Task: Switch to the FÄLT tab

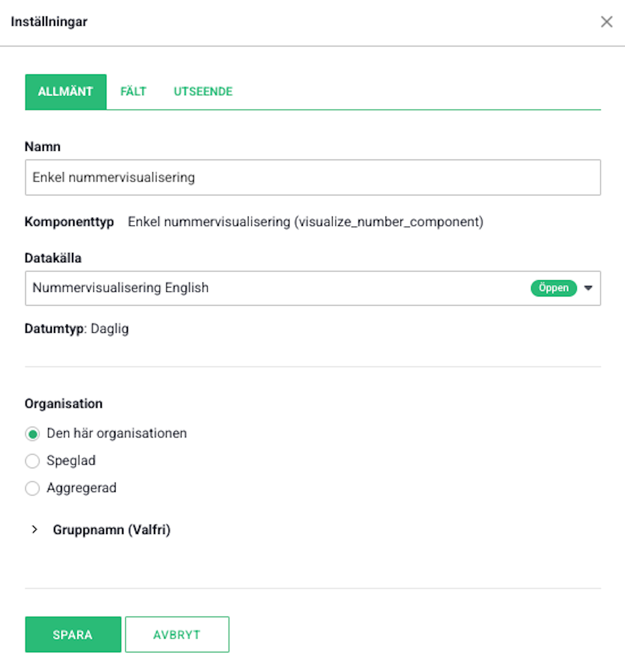Action: point(133,91)
